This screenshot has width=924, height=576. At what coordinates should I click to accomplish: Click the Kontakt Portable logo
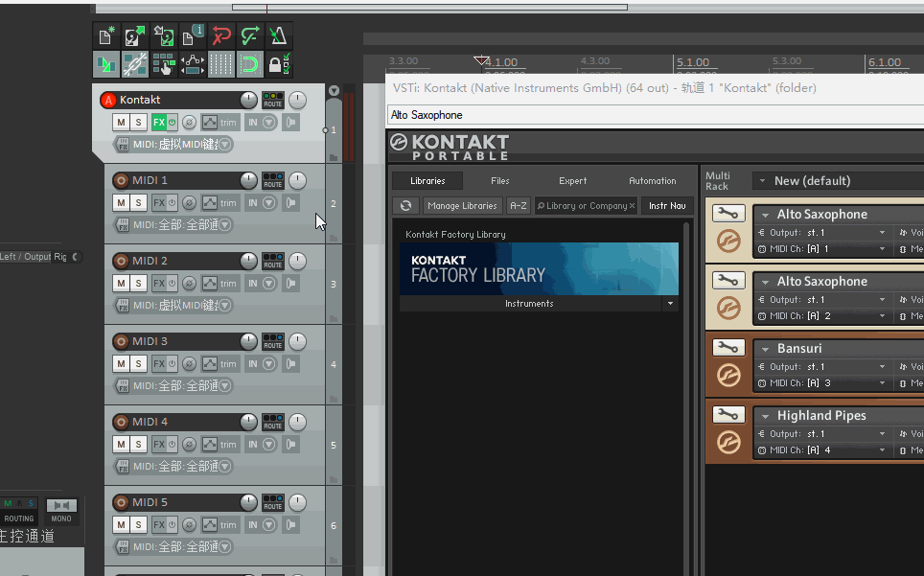(x=450, y=147)
